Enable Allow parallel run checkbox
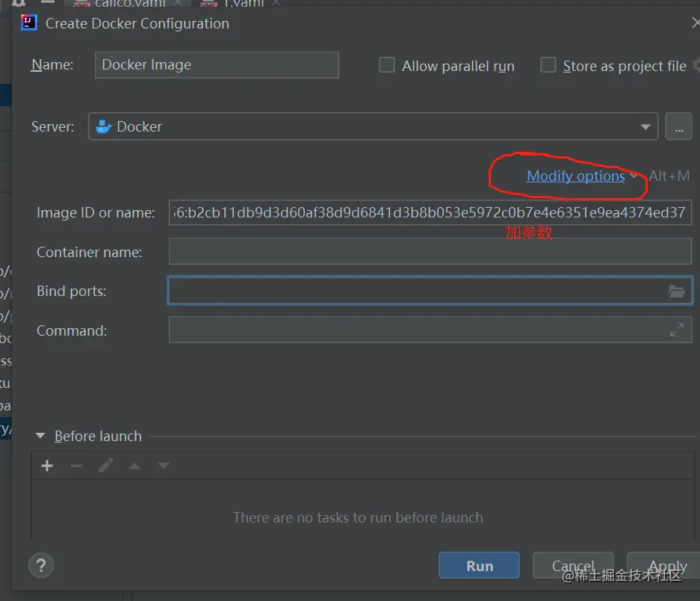The image size is (700, 601). coord(387,65)
